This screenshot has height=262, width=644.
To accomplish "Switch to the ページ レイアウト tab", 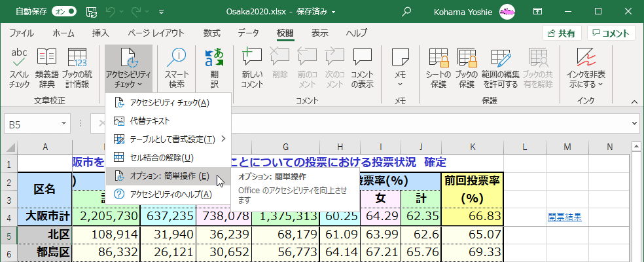I will pyautogui.click(x=156, y=33).
